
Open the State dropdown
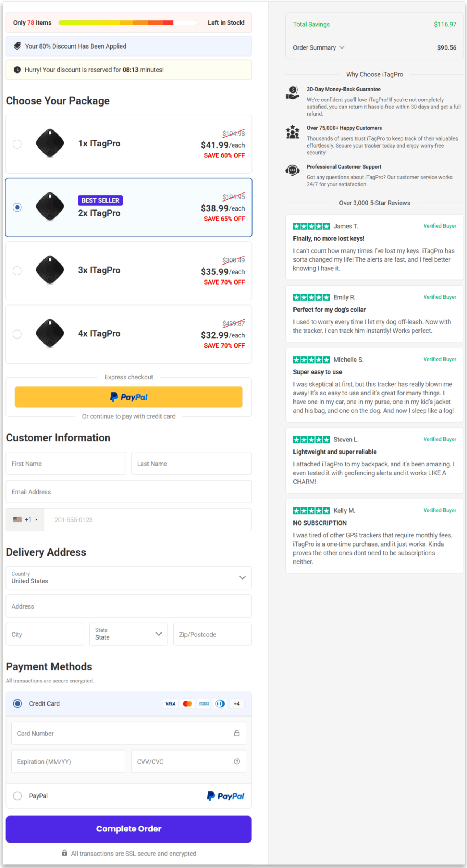(129, 634)
